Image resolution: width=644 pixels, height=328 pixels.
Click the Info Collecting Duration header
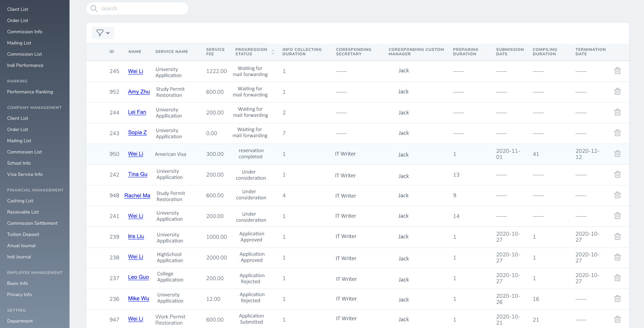tap(302, 52)
